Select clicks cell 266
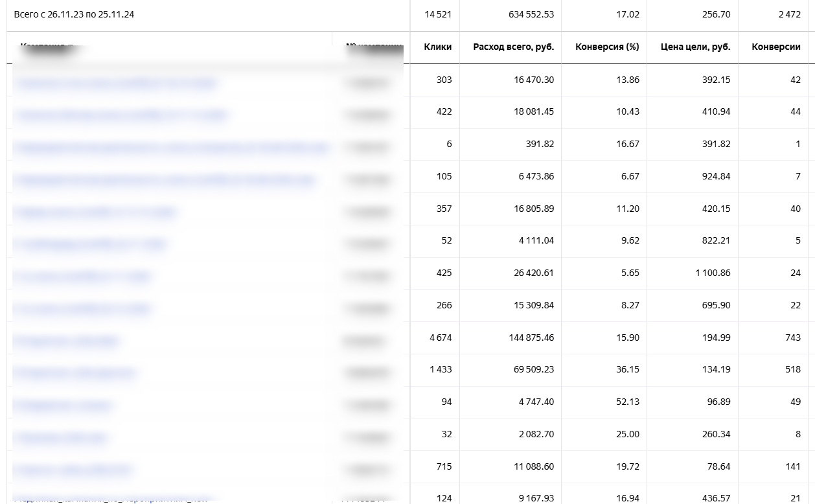This screenshot has width=815, height=504. [444, 305]
